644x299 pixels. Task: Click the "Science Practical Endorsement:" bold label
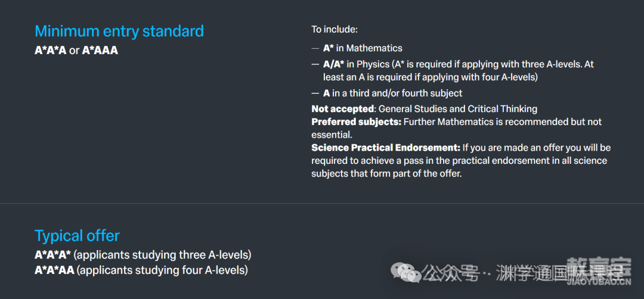[x=386, y=148]
